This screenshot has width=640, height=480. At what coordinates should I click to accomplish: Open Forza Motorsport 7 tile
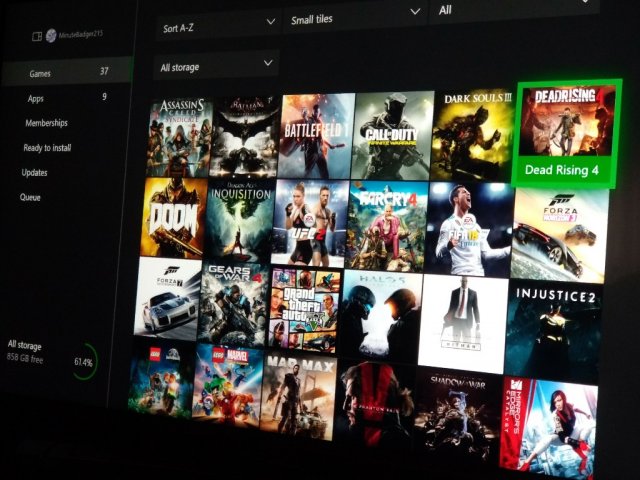pos(169,299)
